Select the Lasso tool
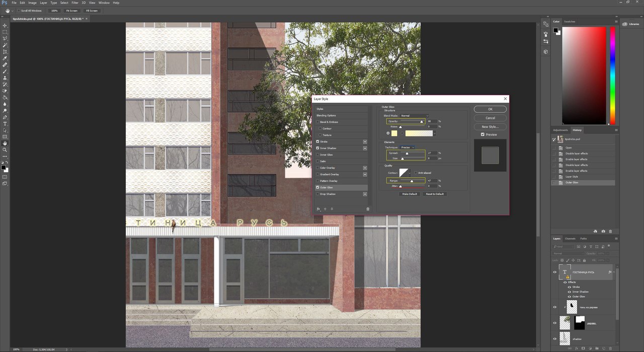 click(x=5, y=38)
